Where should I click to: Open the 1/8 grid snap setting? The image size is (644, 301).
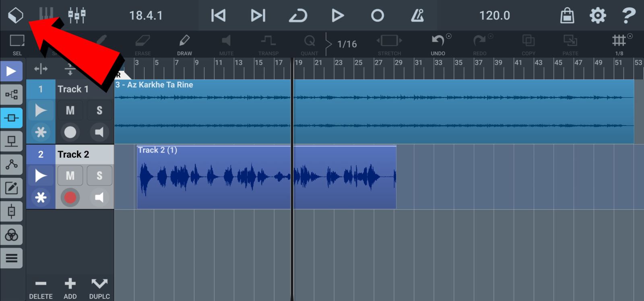tap(619, 45)
